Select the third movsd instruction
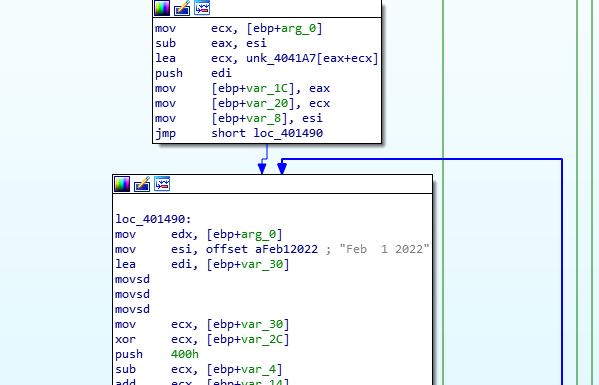 (x=132, y=309)
